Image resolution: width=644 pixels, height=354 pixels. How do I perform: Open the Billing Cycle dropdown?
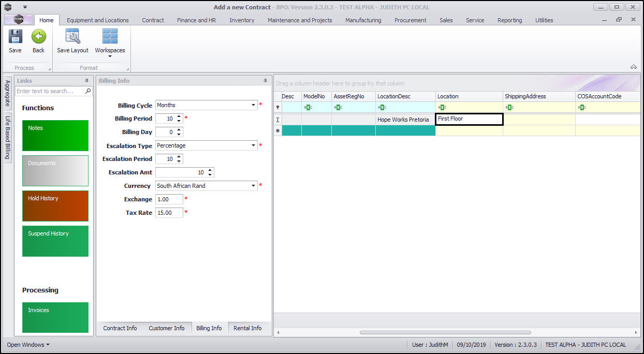(254, 105)
